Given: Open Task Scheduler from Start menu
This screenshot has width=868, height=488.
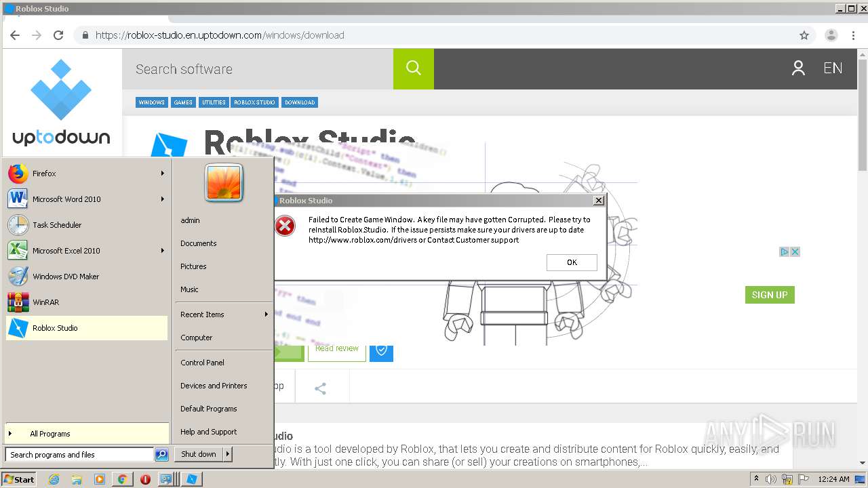Looking at the screenshot, I should tap(87, 225).
